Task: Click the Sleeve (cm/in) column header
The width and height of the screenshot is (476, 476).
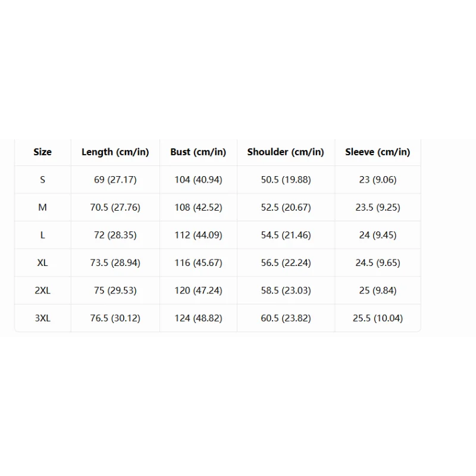Action: click(x=378, y=152)
